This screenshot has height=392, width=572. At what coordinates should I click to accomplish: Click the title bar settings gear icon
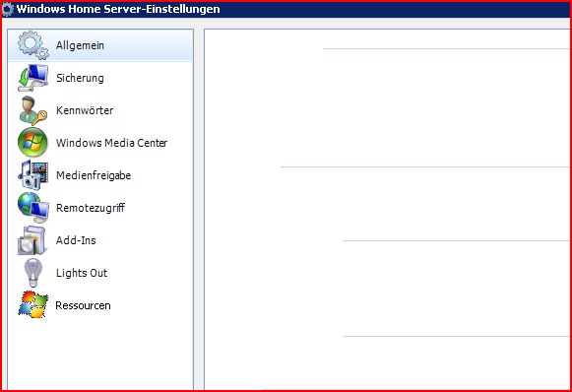(8, 9)
